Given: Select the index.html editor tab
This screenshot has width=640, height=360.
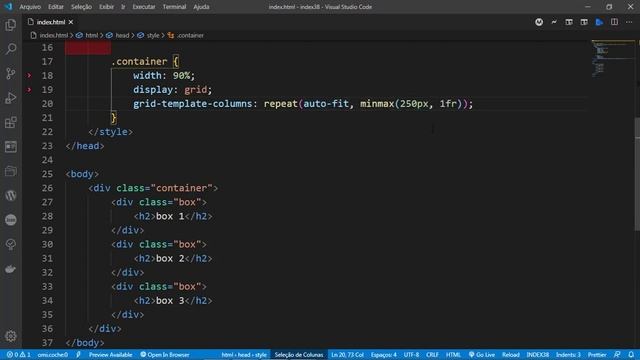Looking at the screenshot, I should point(51,22).
